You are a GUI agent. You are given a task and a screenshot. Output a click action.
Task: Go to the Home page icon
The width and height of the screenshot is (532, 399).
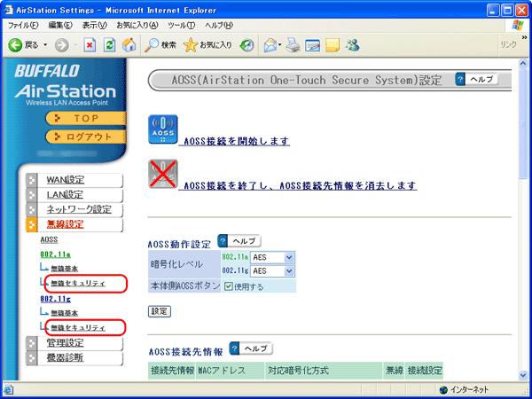pyautogui.click(x=129, y=45)
